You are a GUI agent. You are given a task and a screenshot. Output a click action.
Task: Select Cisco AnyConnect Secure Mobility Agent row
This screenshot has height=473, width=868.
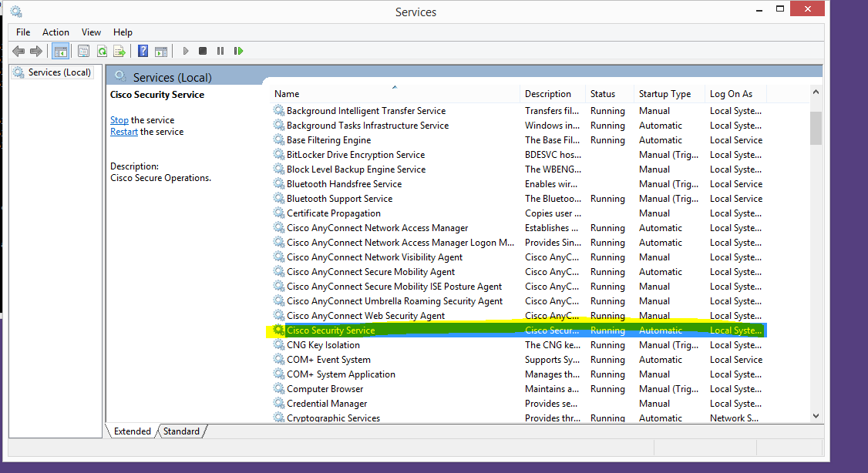click(x=519, y=272)
